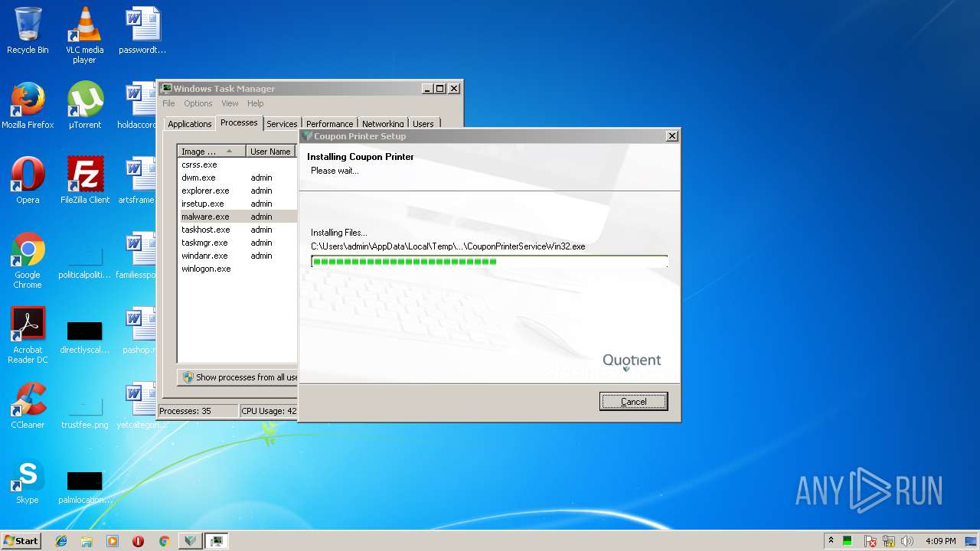
Task: Click Show processes from all users button
Action: click(238, 377)
